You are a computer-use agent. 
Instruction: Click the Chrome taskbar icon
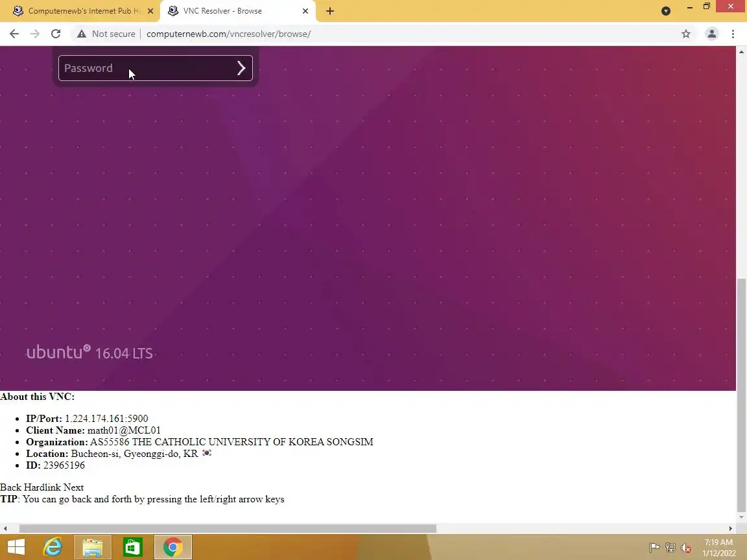(x=173, y=547)
